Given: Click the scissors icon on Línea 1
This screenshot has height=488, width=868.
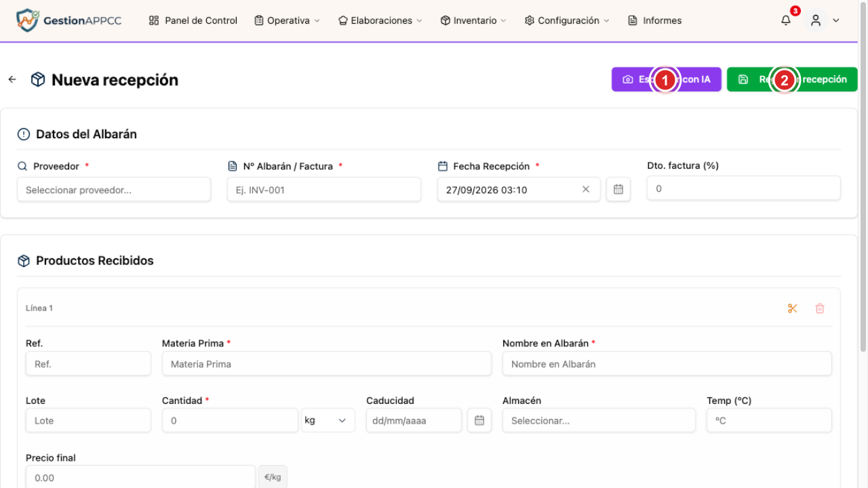Looking at the screenshot, I should coord(793,308).
